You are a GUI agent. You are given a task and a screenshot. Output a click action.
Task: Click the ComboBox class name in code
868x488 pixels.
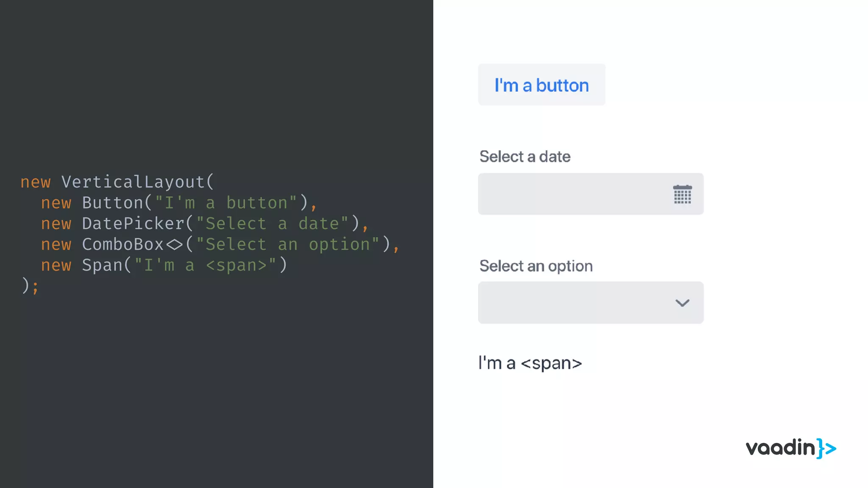[122, 244]
